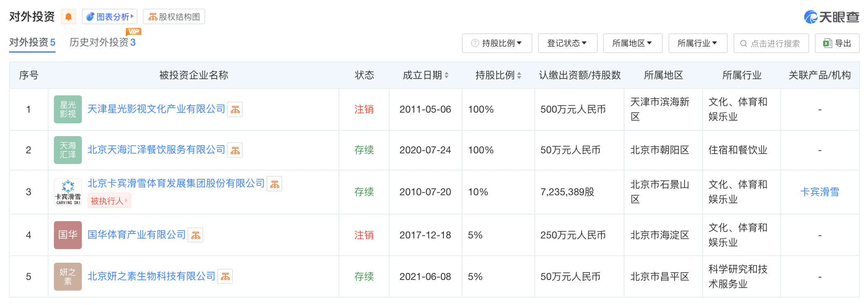The width and height of the screenshot is (868, 305).
Task: Open 北京妍之素生物科技有限公司 link
Action: pyautogui.click(x=151, y=276)
